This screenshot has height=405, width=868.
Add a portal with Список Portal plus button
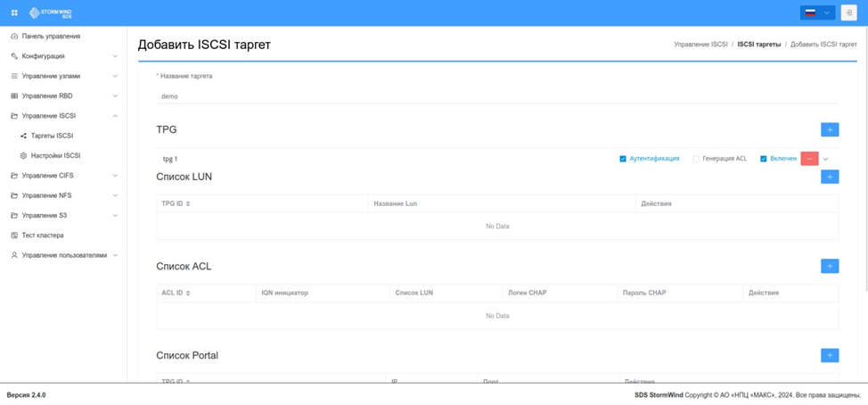click(x=830, y=355)
